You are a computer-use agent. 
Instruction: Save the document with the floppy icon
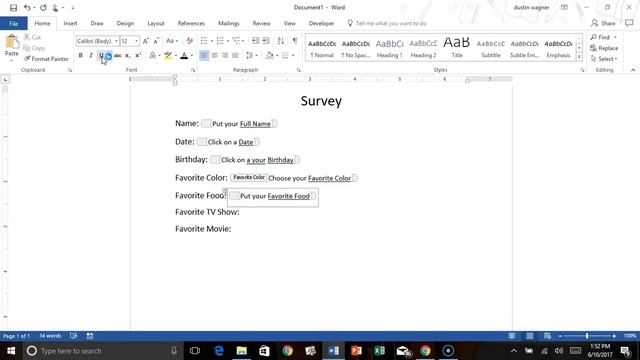coord(13,8)
